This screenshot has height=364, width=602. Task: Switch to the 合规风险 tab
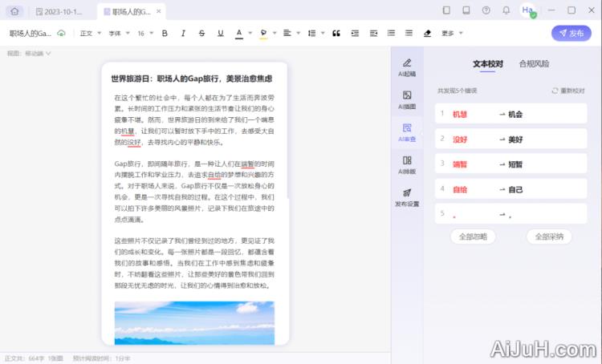[534, 63]
